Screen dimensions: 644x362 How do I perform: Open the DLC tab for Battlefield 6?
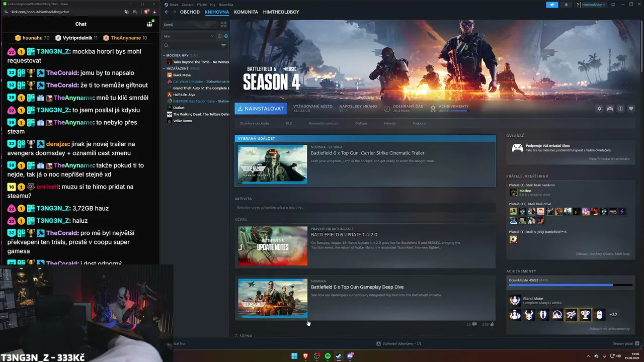tap(289, 123)
